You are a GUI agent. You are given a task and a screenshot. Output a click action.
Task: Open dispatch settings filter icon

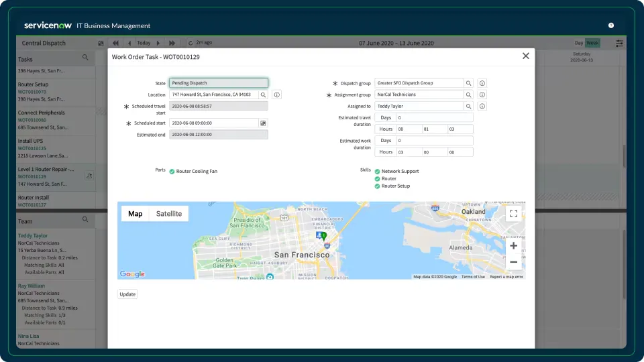click(x=619, y=43)
